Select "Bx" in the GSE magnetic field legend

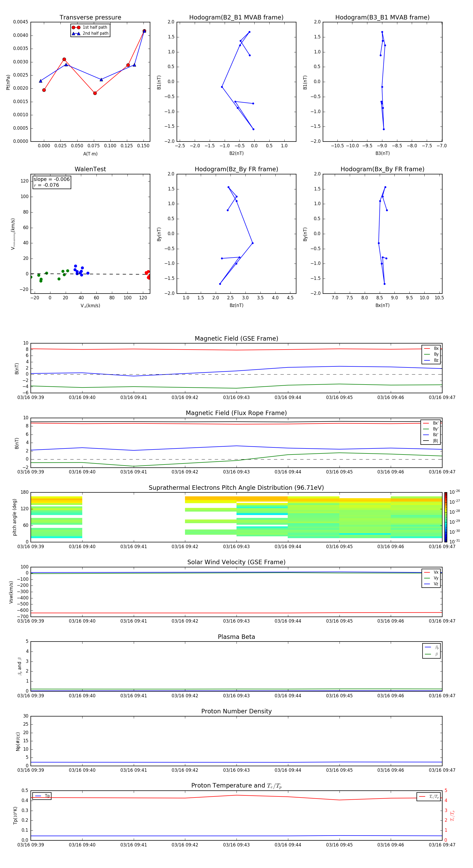point(431,349)
